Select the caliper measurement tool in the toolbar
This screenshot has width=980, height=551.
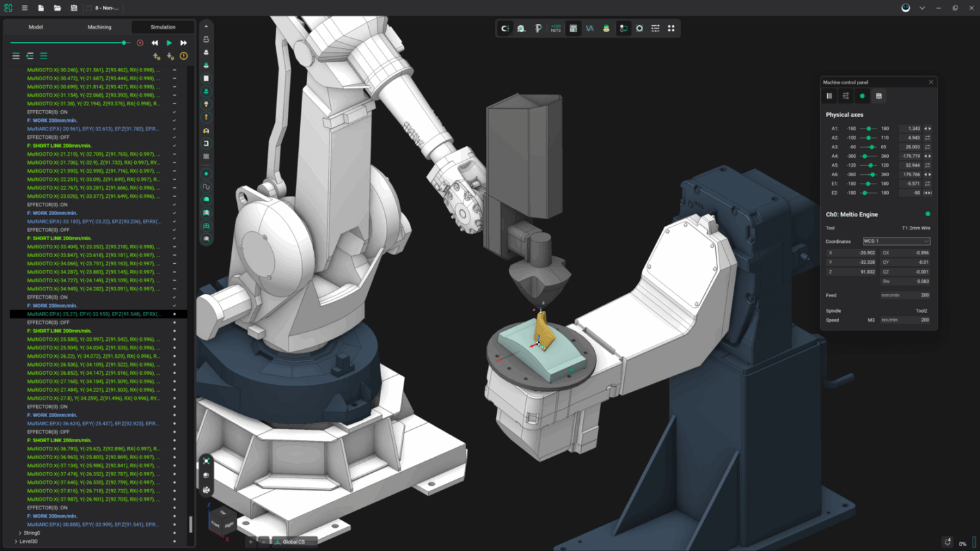(x=538, y=28)
